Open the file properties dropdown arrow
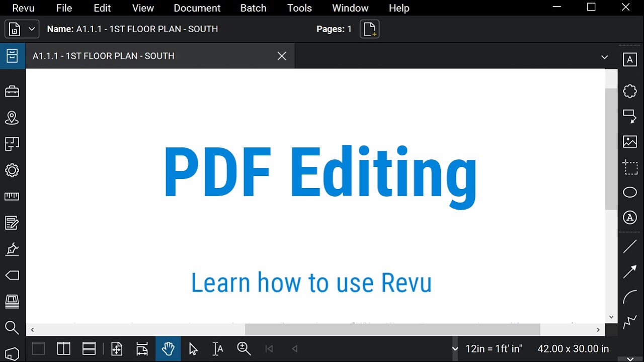The width and height of the screenshot is (644, 362). pyautogui.click(x=32, y=29)
